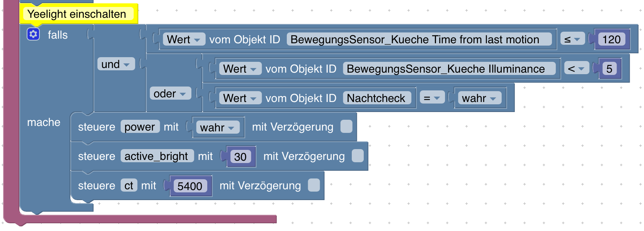Viewport: 644px width, 231px height.
Task: Open the 'und' logic operator dropdown
Action: [x=116, y=64]
